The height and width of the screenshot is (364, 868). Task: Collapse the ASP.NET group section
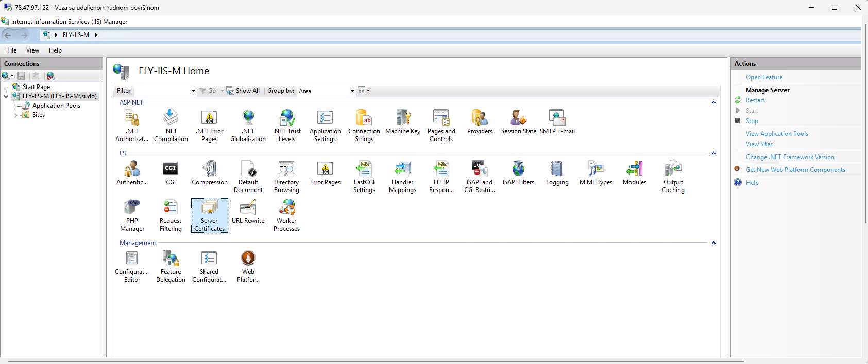(713, 102)
